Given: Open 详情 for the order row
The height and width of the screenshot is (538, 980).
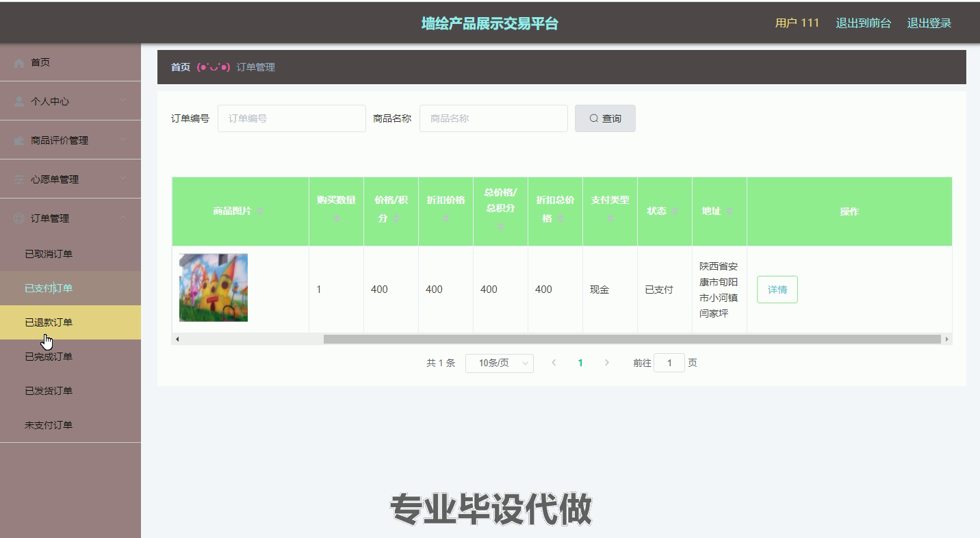Looking at the screenshot, I should [x=777, y=290].
